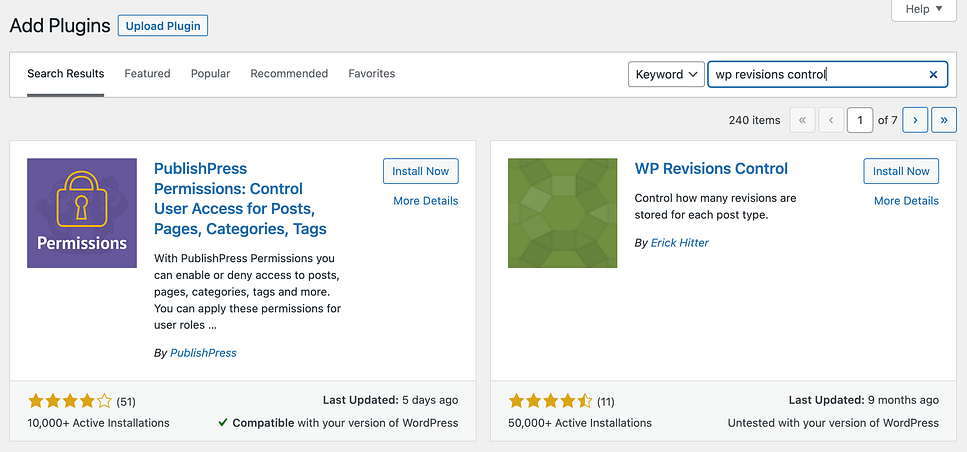Open the Favorites tab
Image resolution: width=967 pixels, height=452 pixels.
pyautogui.click(x=371, y=74)
